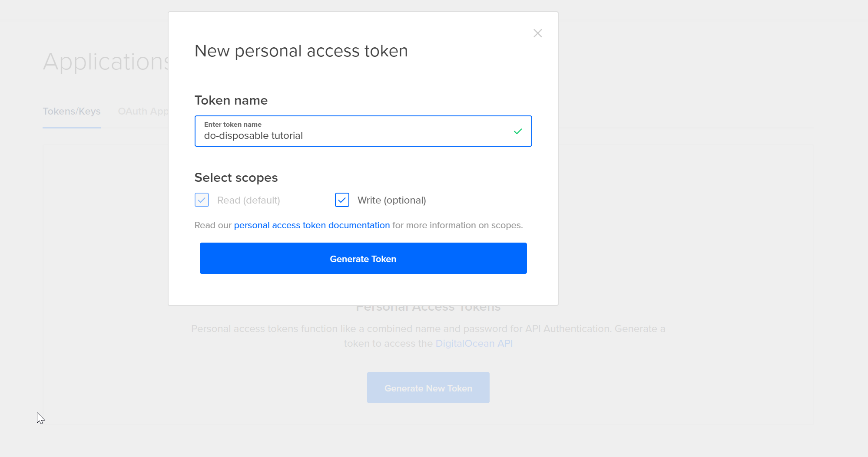Switch to the Tokens/Keys tab

72,112
